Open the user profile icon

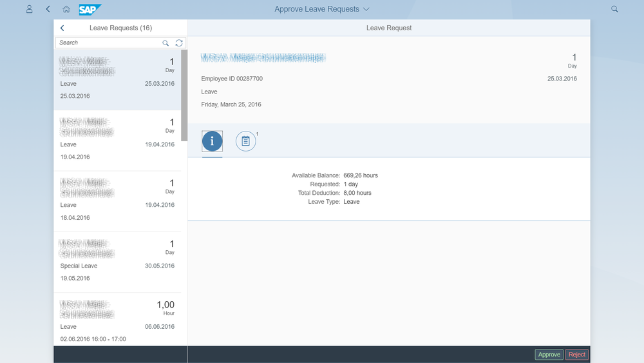point(29,9)
